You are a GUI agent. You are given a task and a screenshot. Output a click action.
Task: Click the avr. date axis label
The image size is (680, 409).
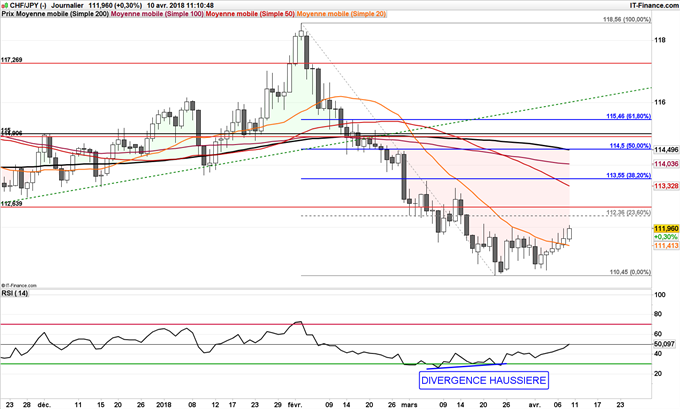pos(534,405)
